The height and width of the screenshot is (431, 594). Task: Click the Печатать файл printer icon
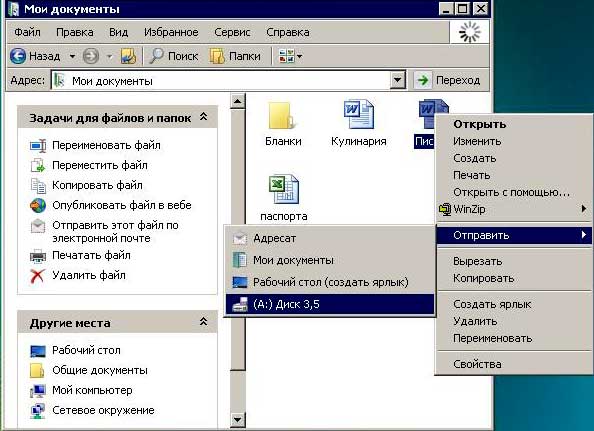point(38,256)
